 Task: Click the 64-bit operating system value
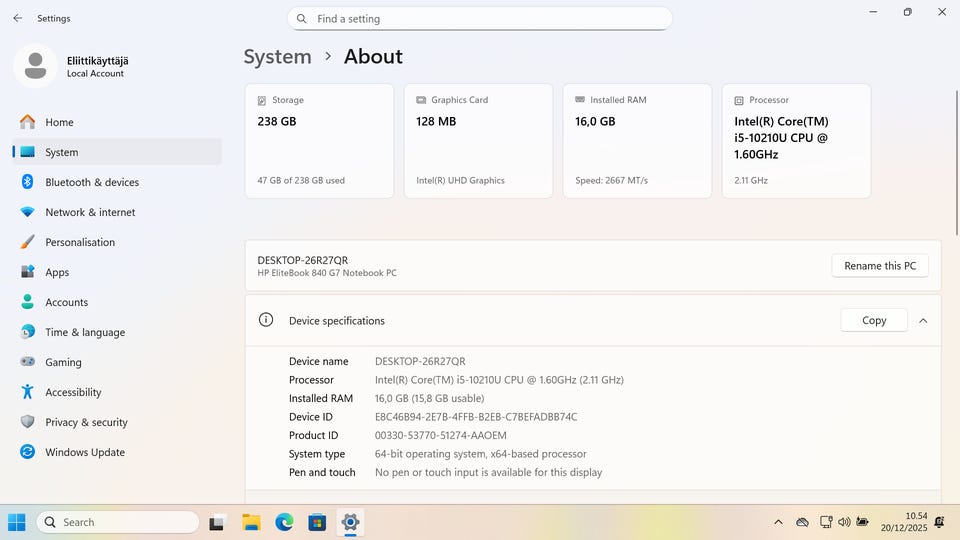tap(481, 454)
